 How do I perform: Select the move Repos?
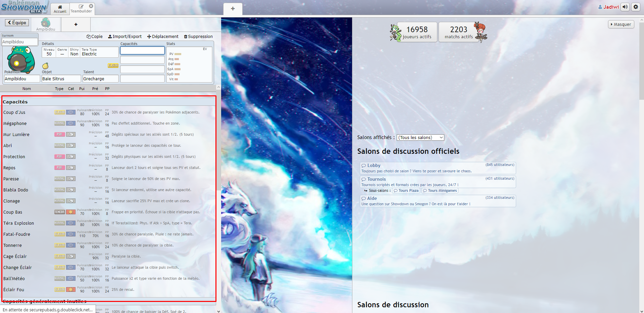coord(108,168)
